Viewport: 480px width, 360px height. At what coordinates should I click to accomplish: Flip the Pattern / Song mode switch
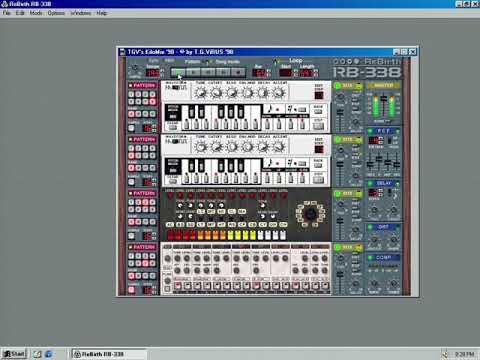[x=207, y=62]
